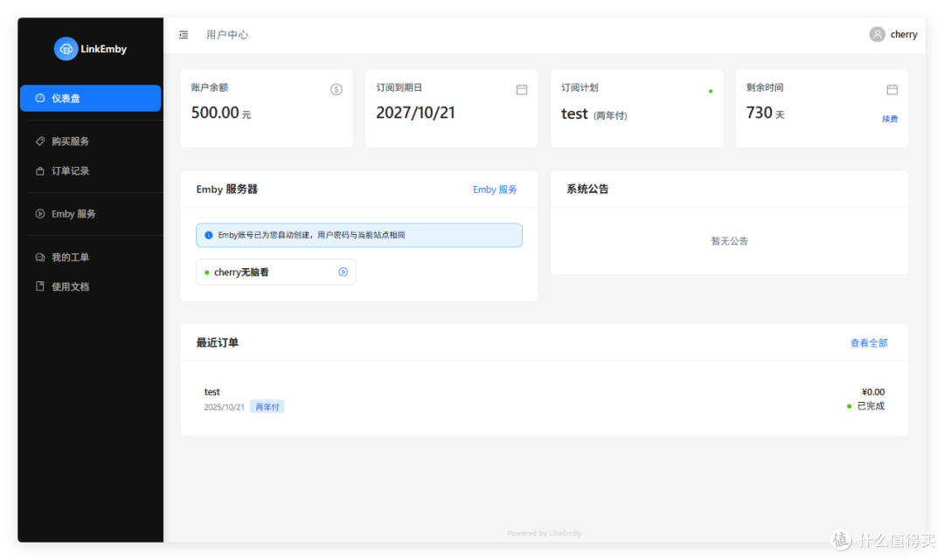
Task: Click the 已完成 order status
Action: coord(871,406)
